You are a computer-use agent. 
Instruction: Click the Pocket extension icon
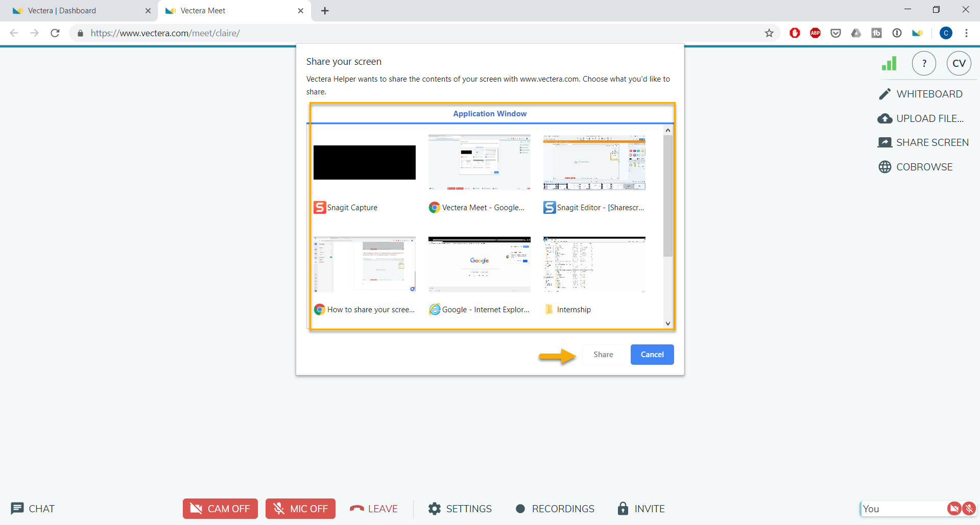click(835, 33)
